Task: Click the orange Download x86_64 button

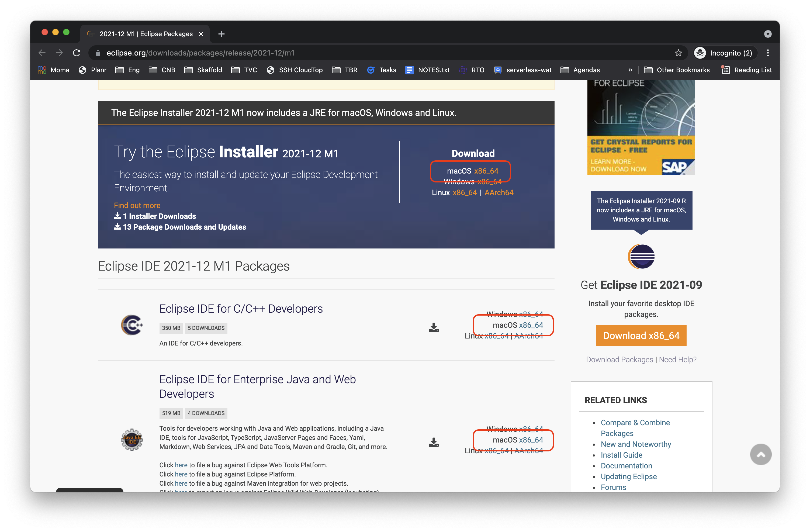Action: pos(641,336)
